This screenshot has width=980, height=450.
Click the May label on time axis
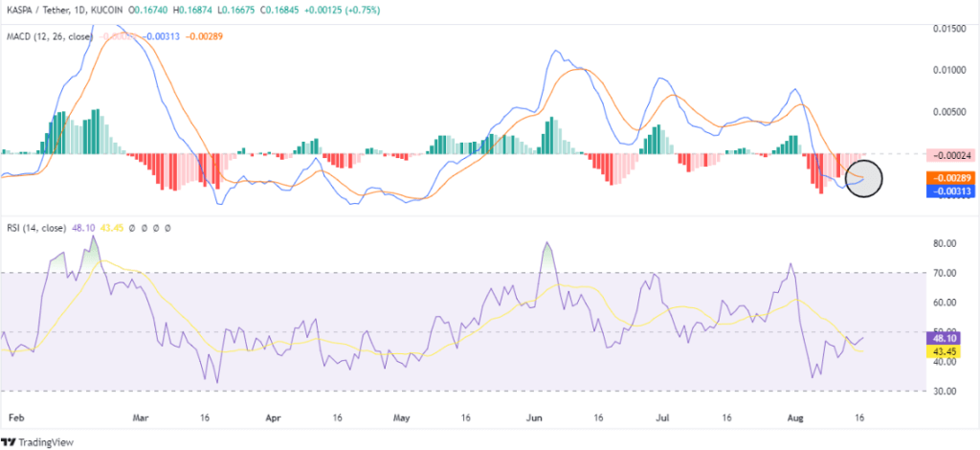(402, 416)
